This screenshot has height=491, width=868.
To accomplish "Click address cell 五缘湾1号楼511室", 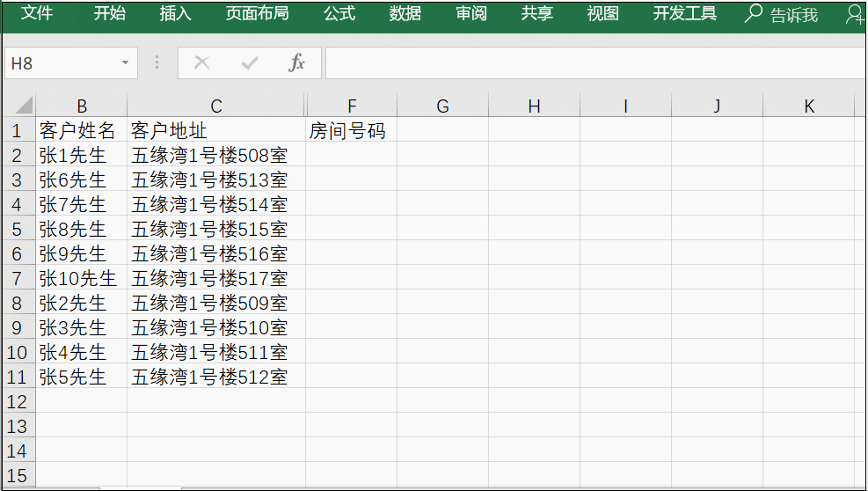I will [215, 352].
